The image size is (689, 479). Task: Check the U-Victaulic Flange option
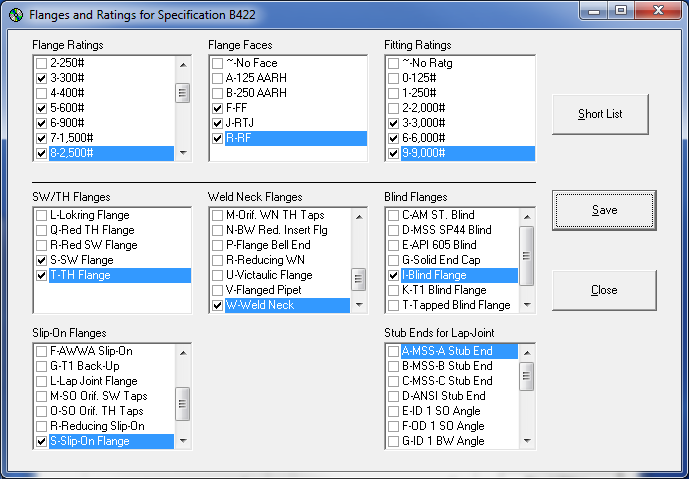(217, 275)
